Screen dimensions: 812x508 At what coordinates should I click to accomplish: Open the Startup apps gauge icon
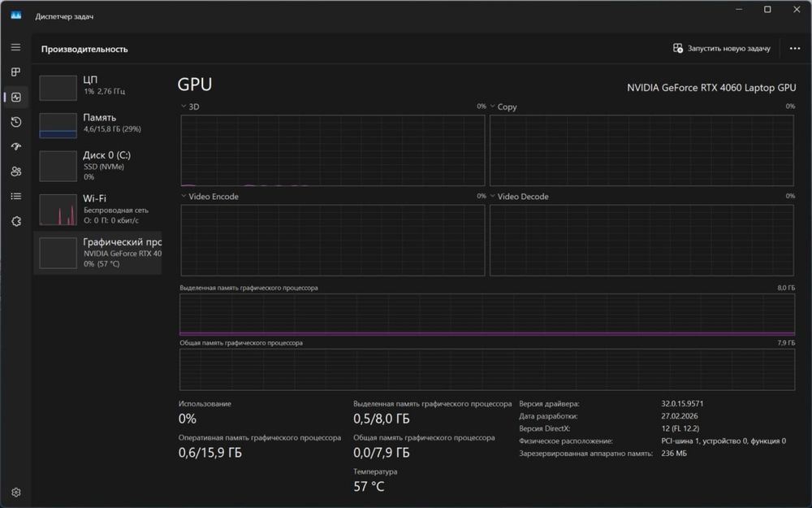click(16, 146)
